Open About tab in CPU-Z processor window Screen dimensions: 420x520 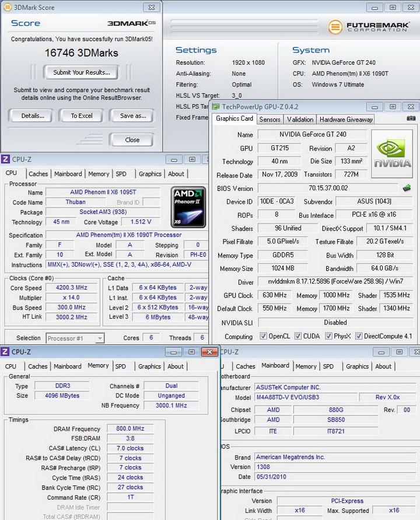(x=176, y=174)
